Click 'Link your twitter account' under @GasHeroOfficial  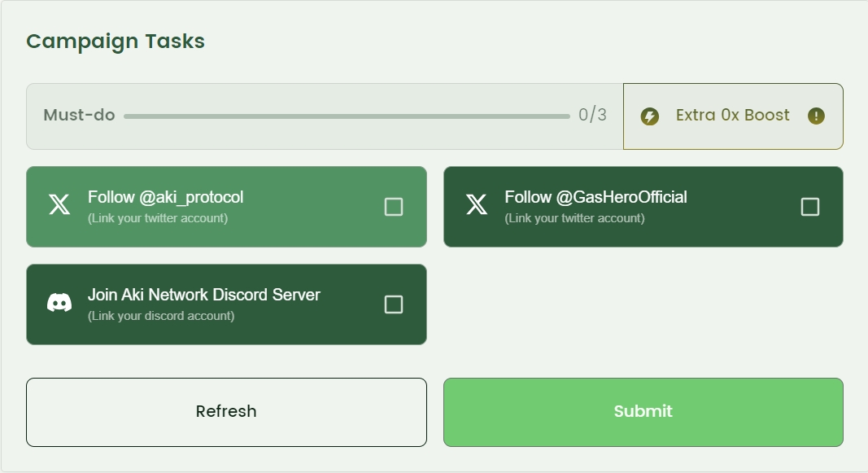point(574,218)
